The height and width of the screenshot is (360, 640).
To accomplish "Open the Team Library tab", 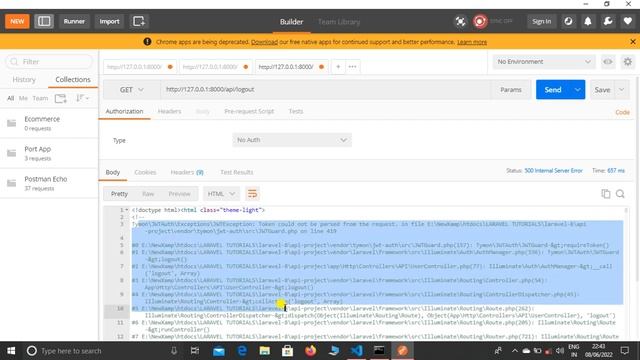I will tap(339, 22).
